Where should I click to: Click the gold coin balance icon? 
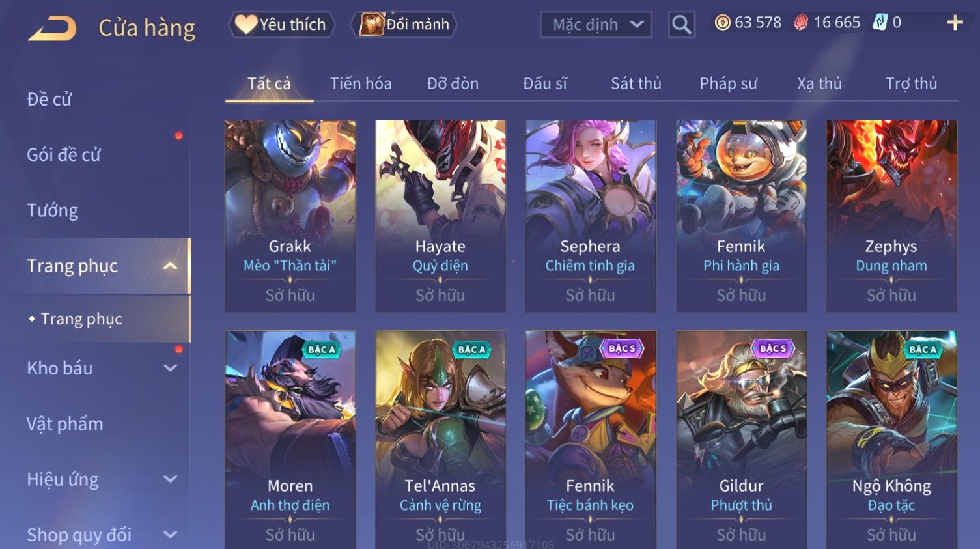[722, 23]
